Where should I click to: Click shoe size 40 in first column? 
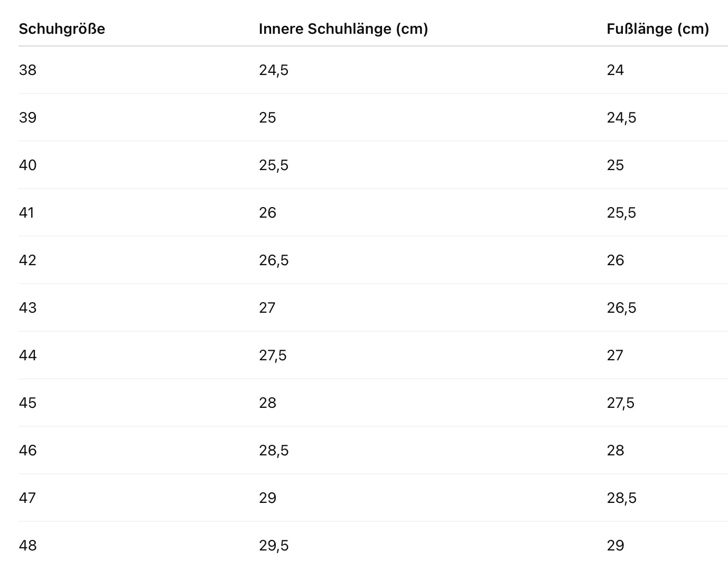[28, 165]
